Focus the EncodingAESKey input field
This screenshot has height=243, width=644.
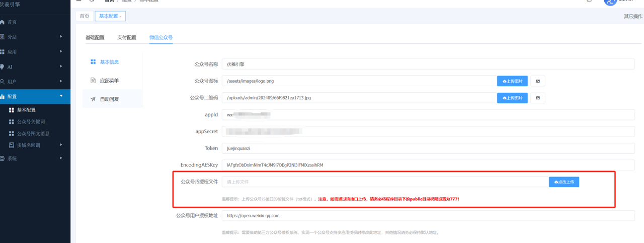click(x=428, y=165)
